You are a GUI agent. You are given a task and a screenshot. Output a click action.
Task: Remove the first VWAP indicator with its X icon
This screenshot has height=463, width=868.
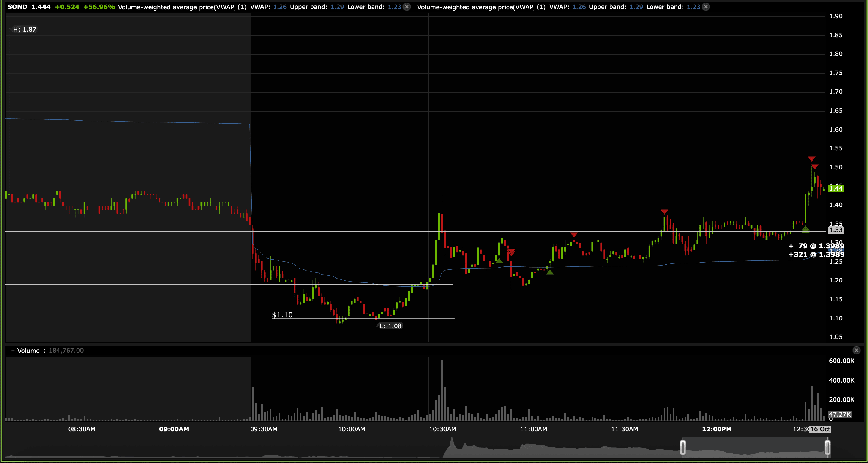coord(407,7)
